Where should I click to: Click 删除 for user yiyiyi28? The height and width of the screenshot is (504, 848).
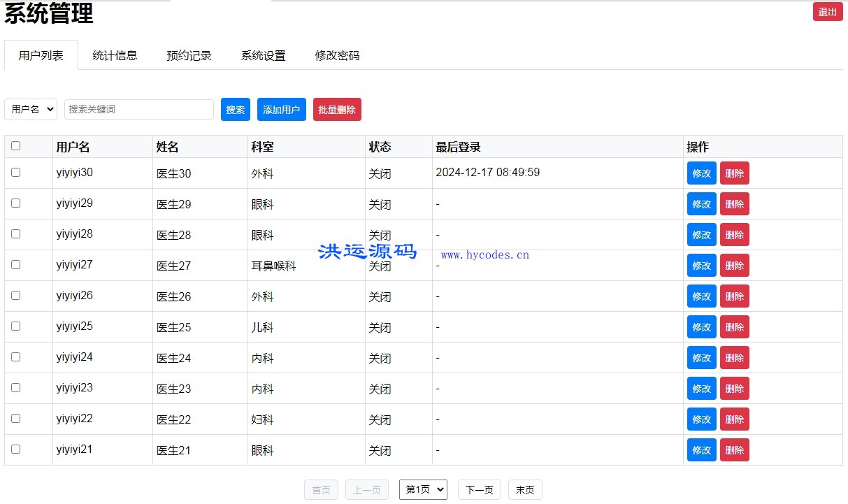point(734,234)
